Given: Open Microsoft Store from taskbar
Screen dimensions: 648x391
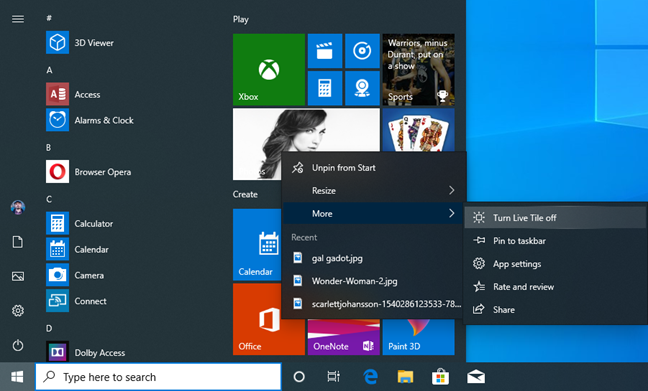Looking at the screenshot, I should click(441, 377).
